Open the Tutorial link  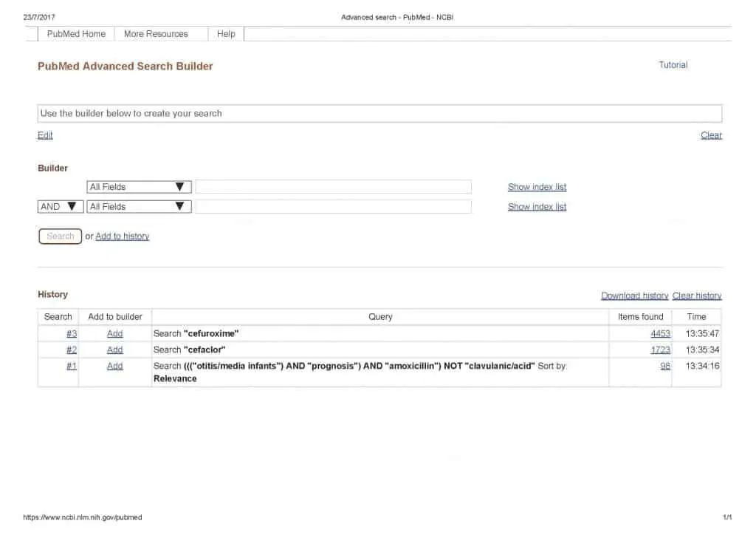(673, 65)
